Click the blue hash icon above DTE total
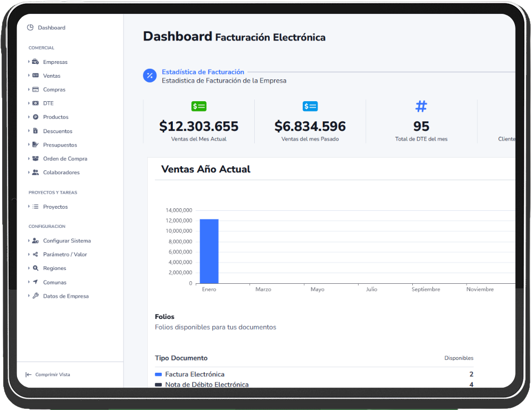532x410 pixels. [421, 106]
